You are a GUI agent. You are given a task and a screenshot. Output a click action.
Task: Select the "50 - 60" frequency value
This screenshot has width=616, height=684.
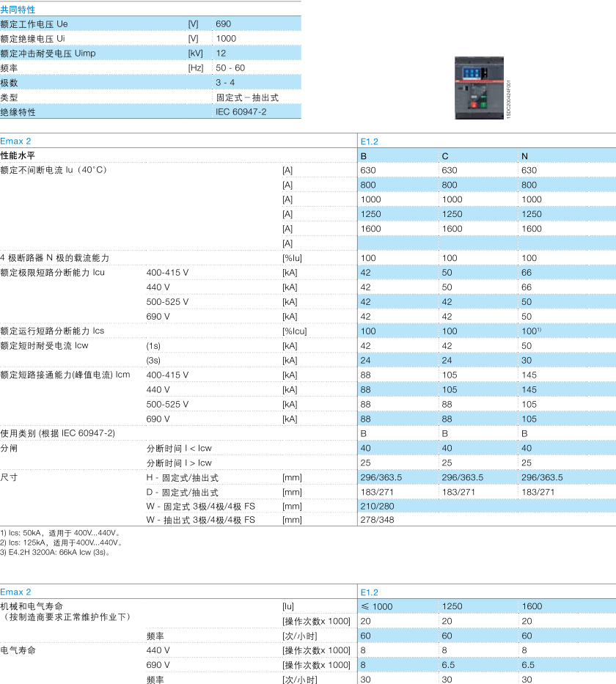coord(230,68)
